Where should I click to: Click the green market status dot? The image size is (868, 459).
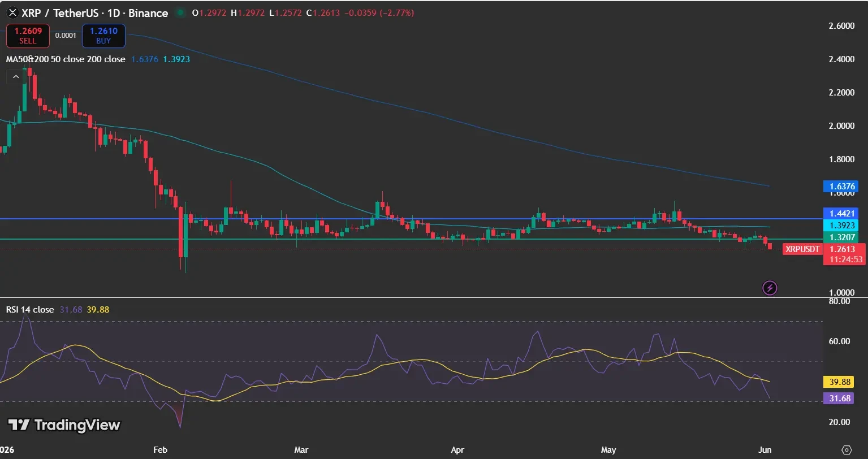[x=180, y=12]
